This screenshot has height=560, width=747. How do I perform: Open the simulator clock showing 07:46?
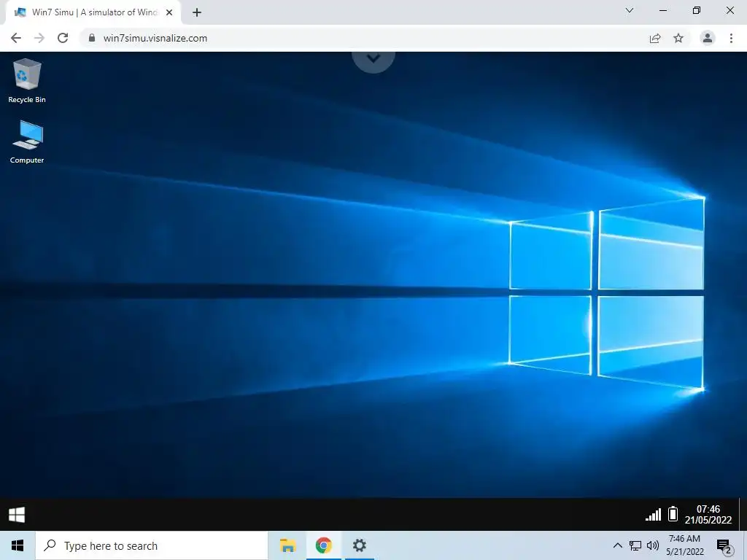(x=708, y=514)
